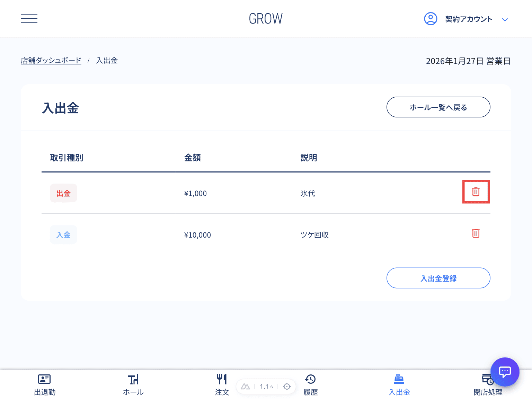Go to 店舗ダッシュボード breadcrumb link
The image size is (532, 399).
(51, 61)
